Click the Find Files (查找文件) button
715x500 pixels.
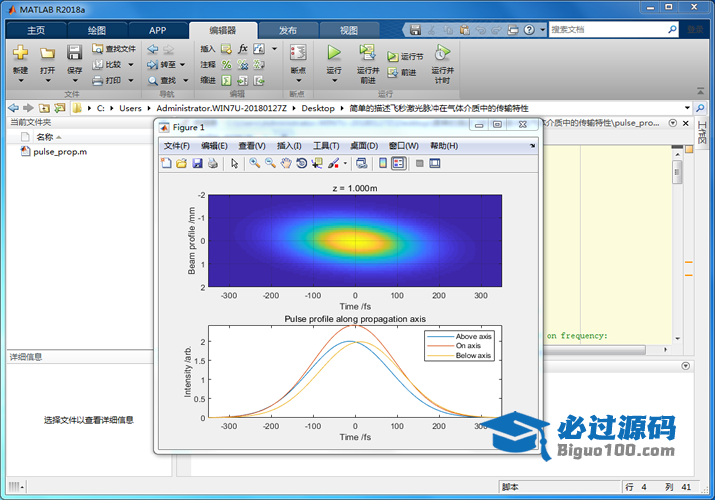tap(113, 48)
